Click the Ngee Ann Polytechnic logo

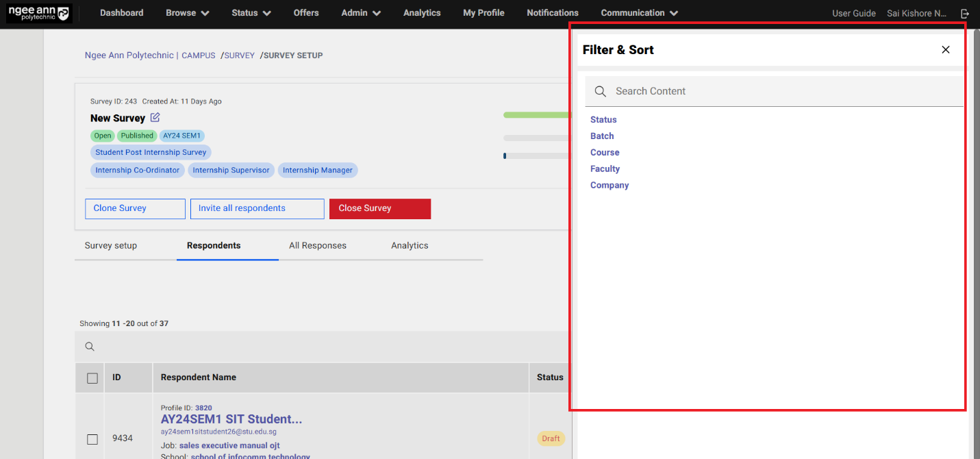click(38, 13)
